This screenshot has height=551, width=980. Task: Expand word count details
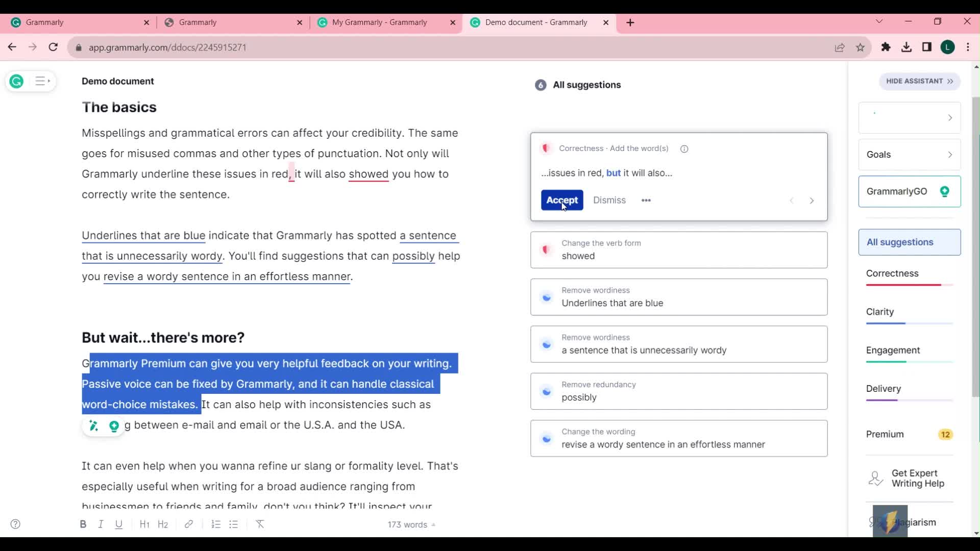tap(411, 524)
